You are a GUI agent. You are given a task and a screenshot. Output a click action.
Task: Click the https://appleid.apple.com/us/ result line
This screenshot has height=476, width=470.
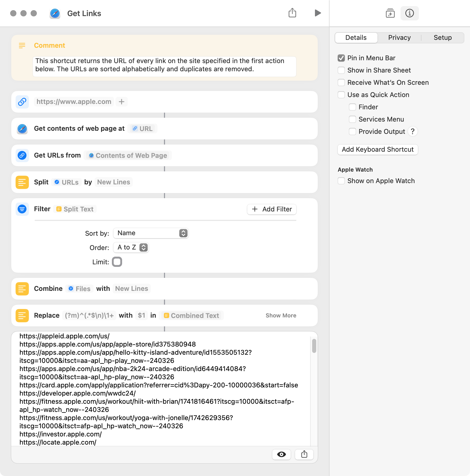pyautogui.click(x=64, y=336)
